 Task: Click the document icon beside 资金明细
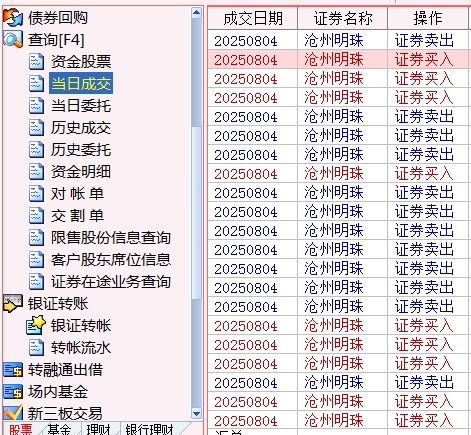pyautogui.click(x=36, y=171)
